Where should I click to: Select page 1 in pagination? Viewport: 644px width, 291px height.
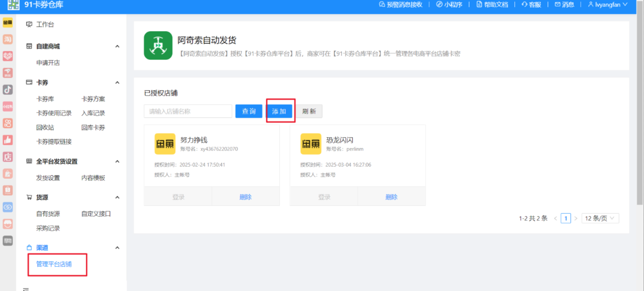566,219
